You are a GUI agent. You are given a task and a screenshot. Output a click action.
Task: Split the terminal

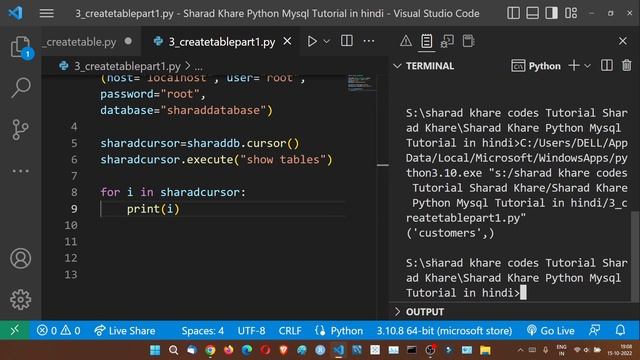[607, 65]
